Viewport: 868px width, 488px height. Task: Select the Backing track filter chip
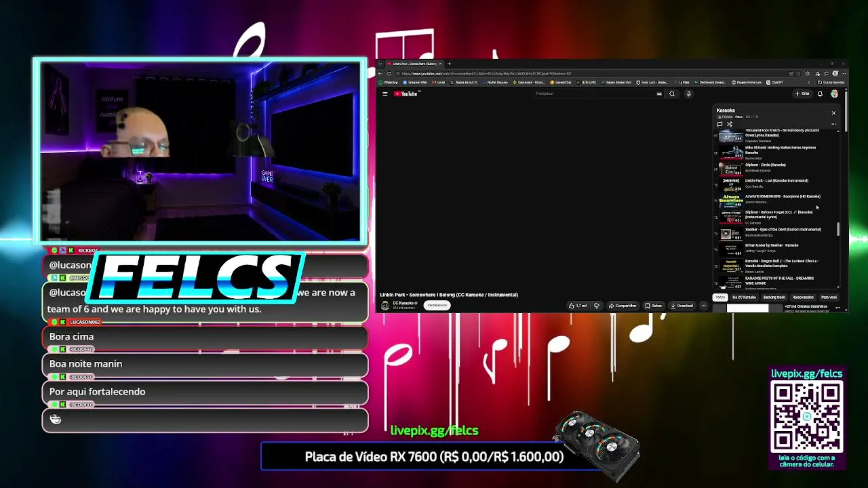(774, 298)
